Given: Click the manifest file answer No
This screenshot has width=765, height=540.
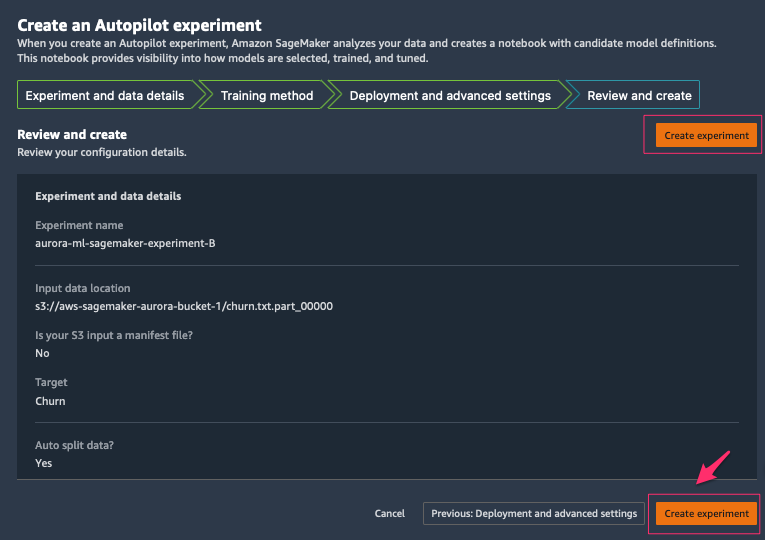Looking at the screenshot, I should point(42,353).
